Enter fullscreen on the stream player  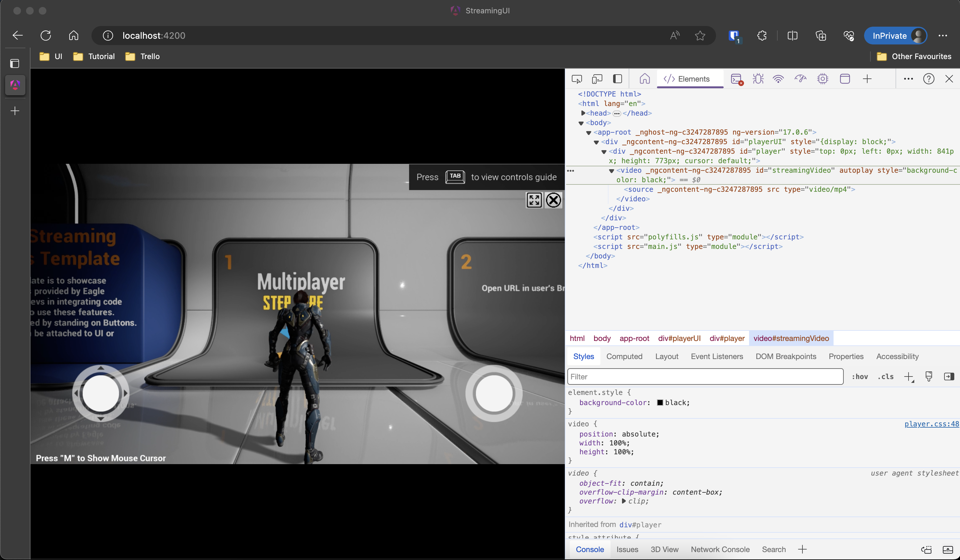click(x=534, y=200)
